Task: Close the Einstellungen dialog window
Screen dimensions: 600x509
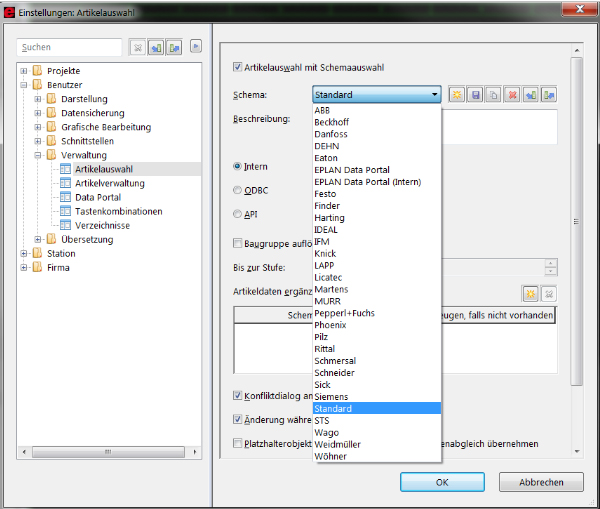Action: tap(580, 8)
